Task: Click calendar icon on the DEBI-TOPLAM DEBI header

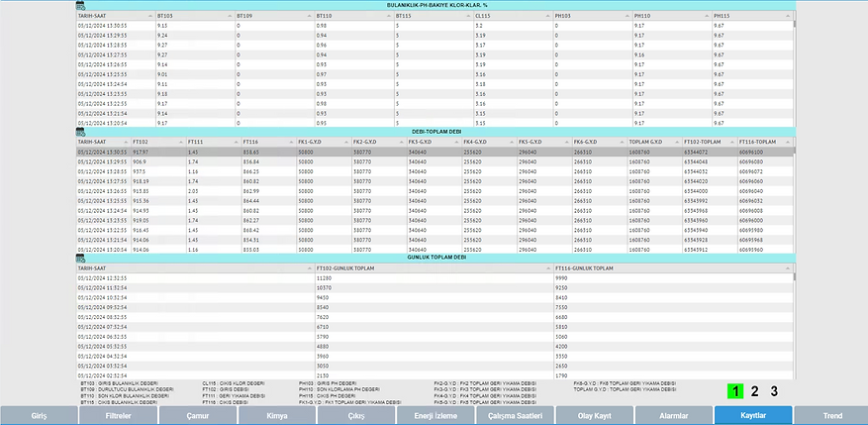Action: point(80,131)
